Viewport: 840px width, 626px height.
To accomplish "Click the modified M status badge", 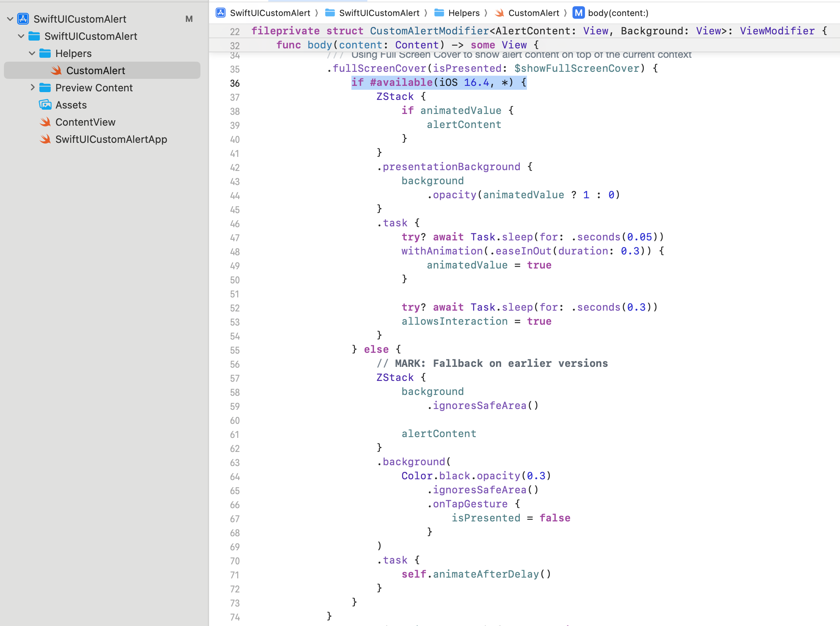I will click(189, 19).
